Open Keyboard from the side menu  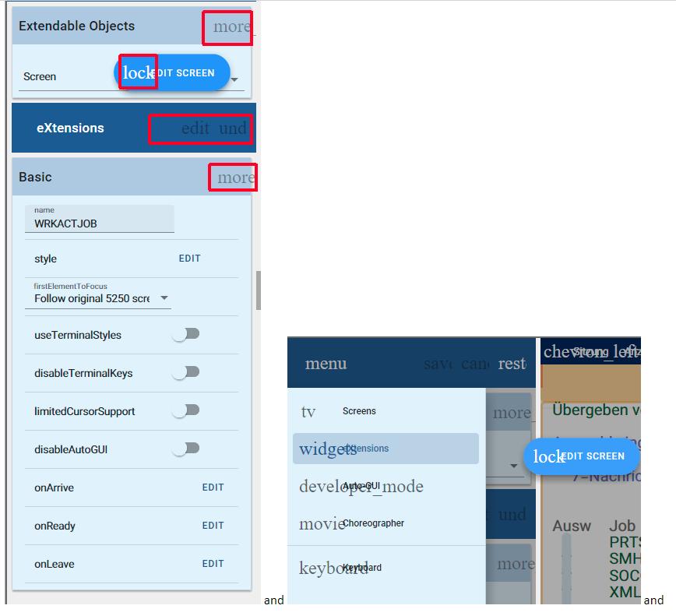coord(363,568)
